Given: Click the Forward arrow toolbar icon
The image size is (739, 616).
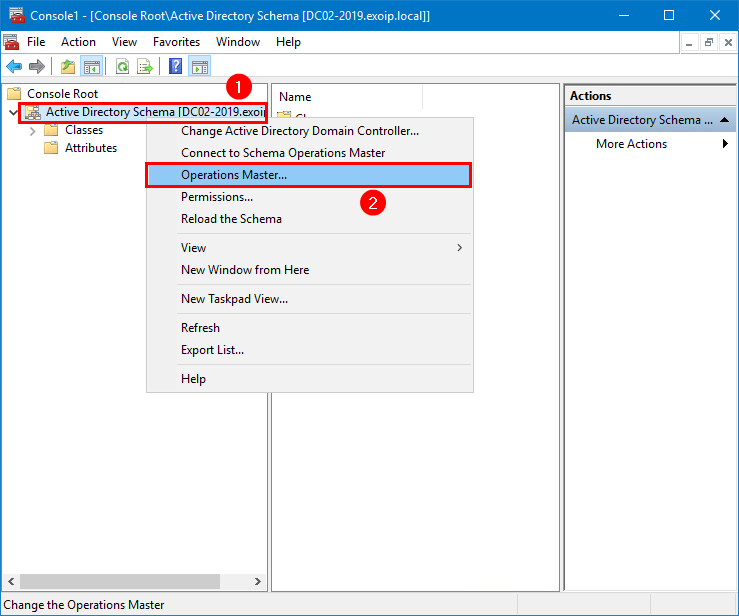Looking at the screenshot, I should pos(37,66).
